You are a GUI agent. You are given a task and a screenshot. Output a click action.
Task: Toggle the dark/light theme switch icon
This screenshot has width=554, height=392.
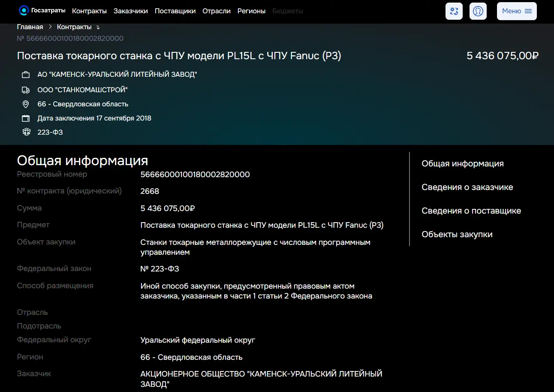point(454,11)
